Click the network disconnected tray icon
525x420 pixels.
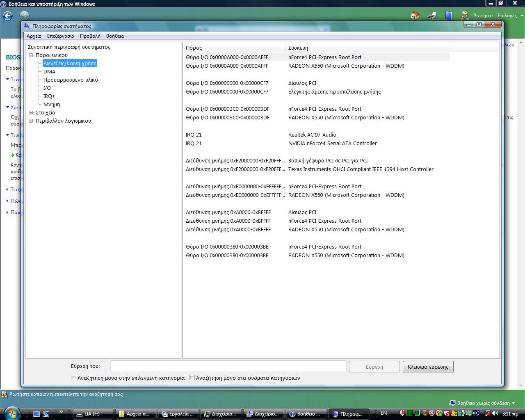(487, 413)
